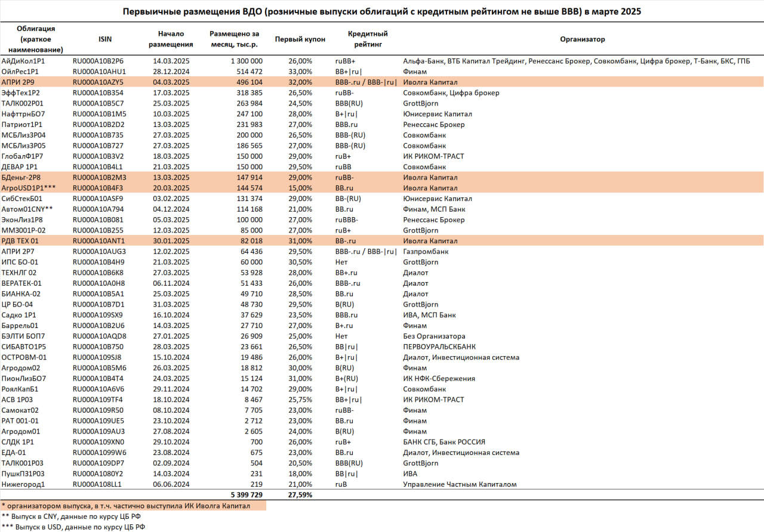Select start date 28.12.2024
The width and height of the screenshot is (764, 532).
tap(171, 72)
